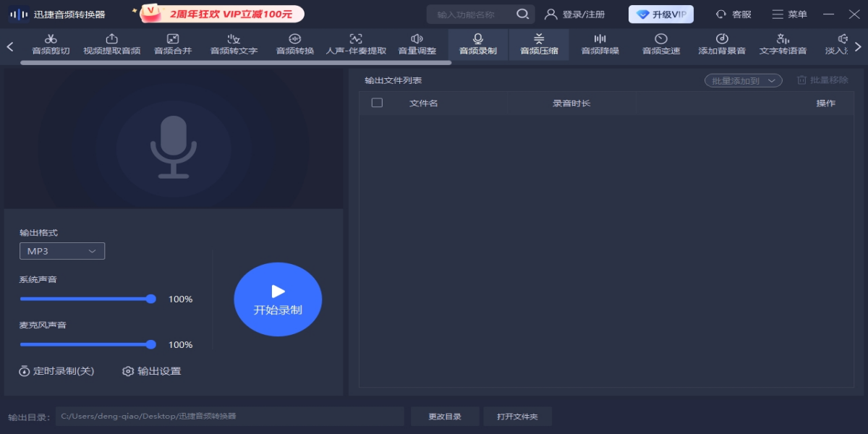
Task: Expand the 批量添加到 dropdown
Action: click(x=743, y=80)
